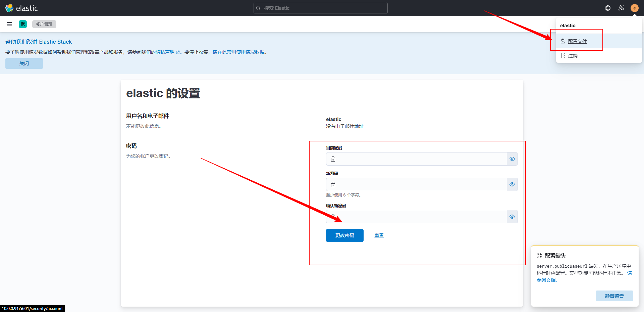Click 请在此禁用使用情况数据 link
The height and width of the screenshot is (312, 644).
(x=238, y=52)
